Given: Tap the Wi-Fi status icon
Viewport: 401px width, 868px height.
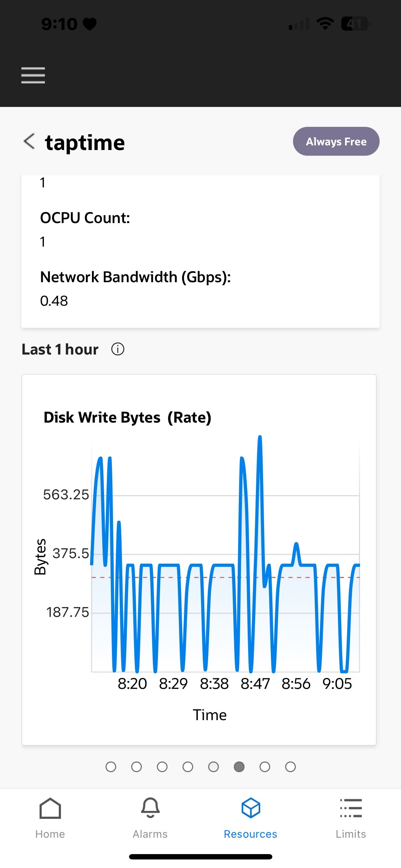Looking at the screenshot, I should [325, 24].
